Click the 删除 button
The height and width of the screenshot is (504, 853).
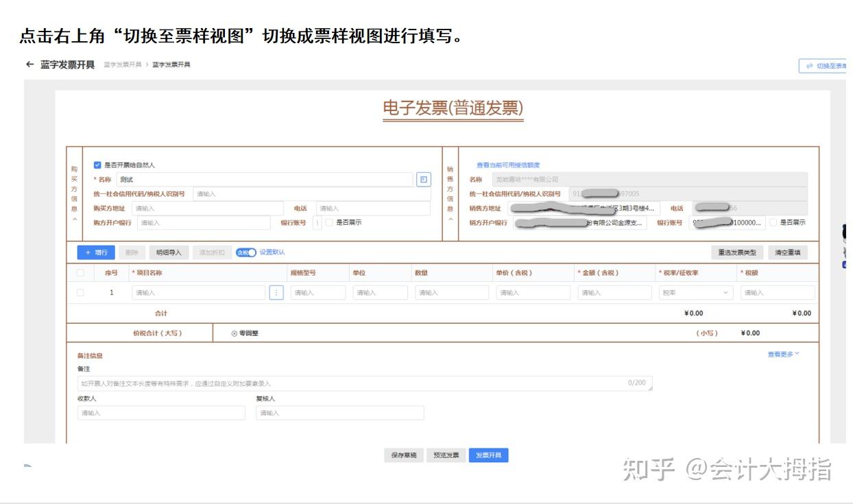(132, 252)
